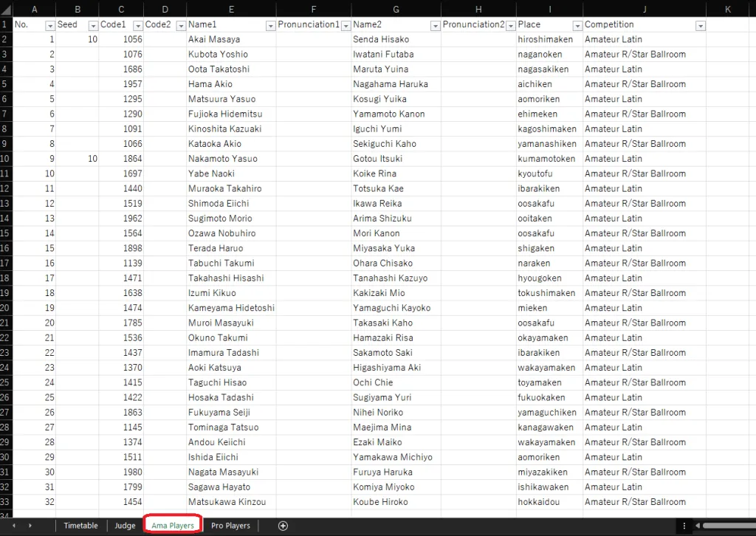756x536 pixels.
Task: Click the three-dot tab bar resize handle
Action: click(684, 526)
